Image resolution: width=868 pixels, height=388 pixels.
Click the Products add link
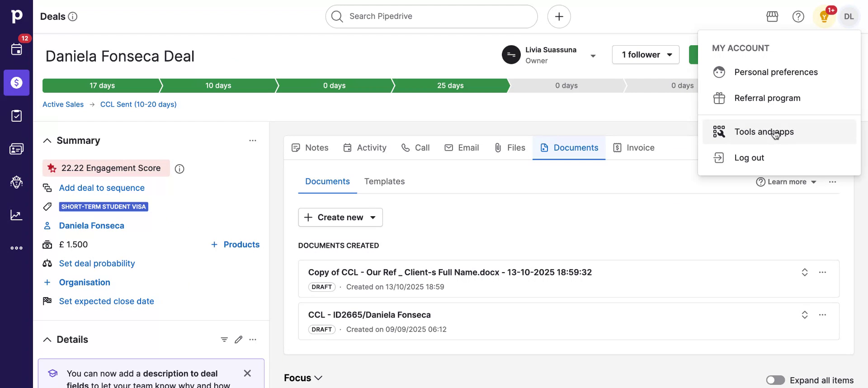point(235,245)
